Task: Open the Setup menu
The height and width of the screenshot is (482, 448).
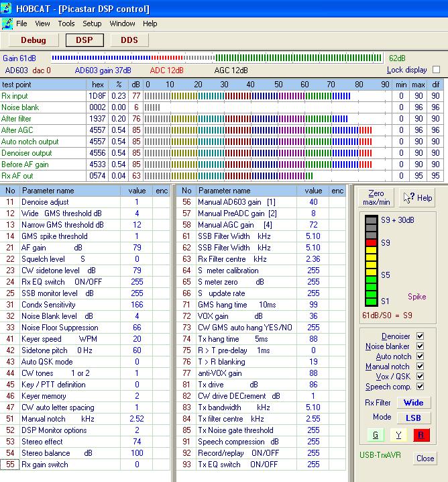Action: pyautogui.click(x=92, y=23)
